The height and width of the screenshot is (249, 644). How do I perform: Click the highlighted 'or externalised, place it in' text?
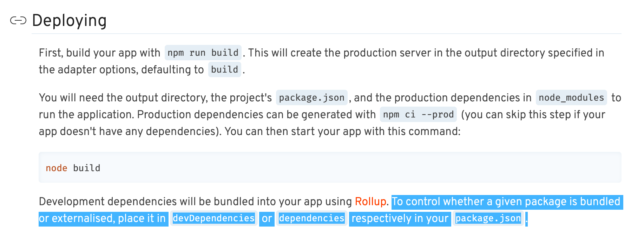pos(102,218)
